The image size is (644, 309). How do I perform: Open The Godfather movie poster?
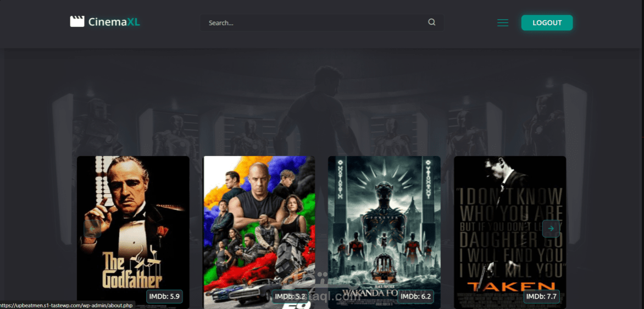tap(133, 232)
